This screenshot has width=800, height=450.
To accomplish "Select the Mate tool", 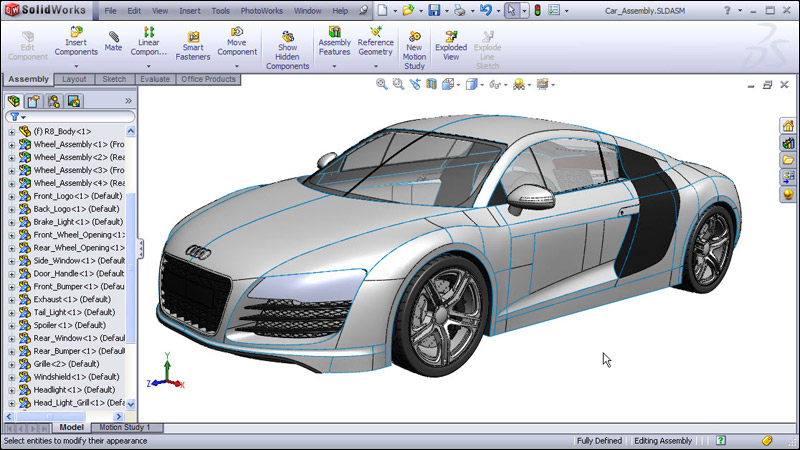I will [x=114, y=41].
